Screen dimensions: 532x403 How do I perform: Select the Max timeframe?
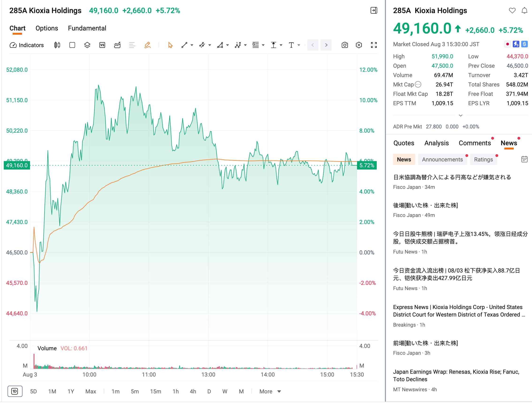[x=91, y=392]
